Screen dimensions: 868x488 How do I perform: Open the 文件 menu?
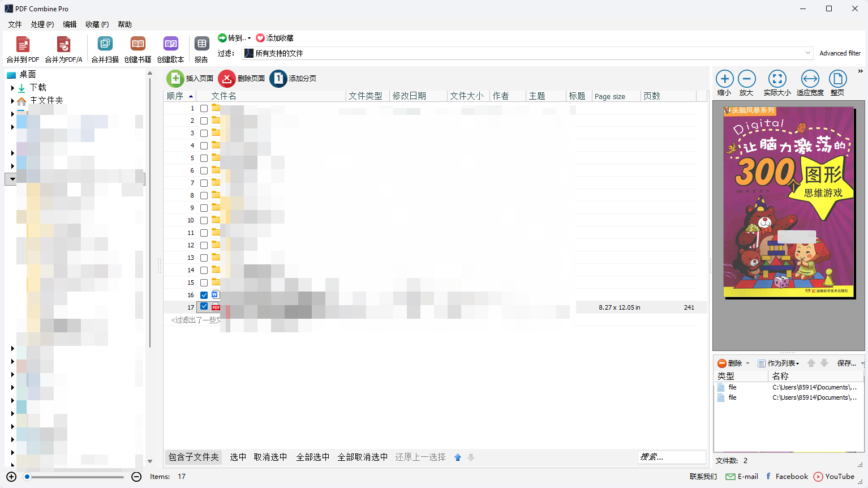coord(15,24)
